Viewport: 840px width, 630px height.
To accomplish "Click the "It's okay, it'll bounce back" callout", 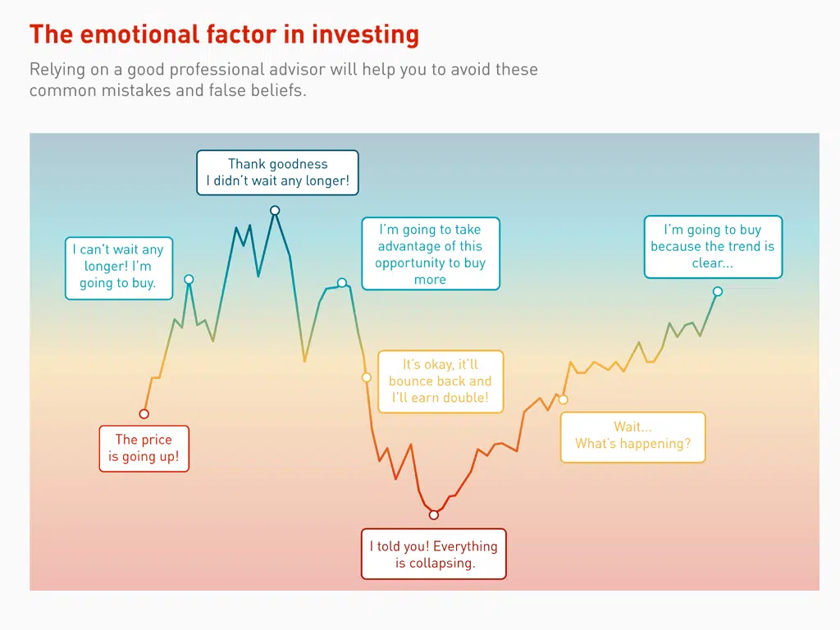I will coord(440,381).
